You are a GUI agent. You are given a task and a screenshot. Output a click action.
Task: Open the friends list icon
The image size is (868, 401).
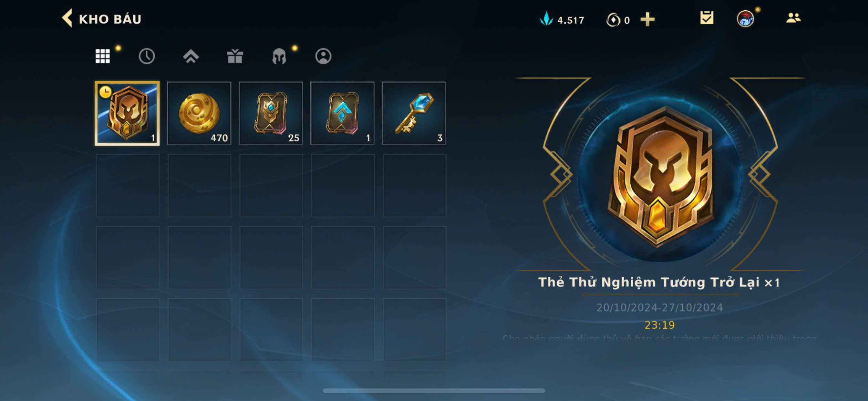pos(793,18)
